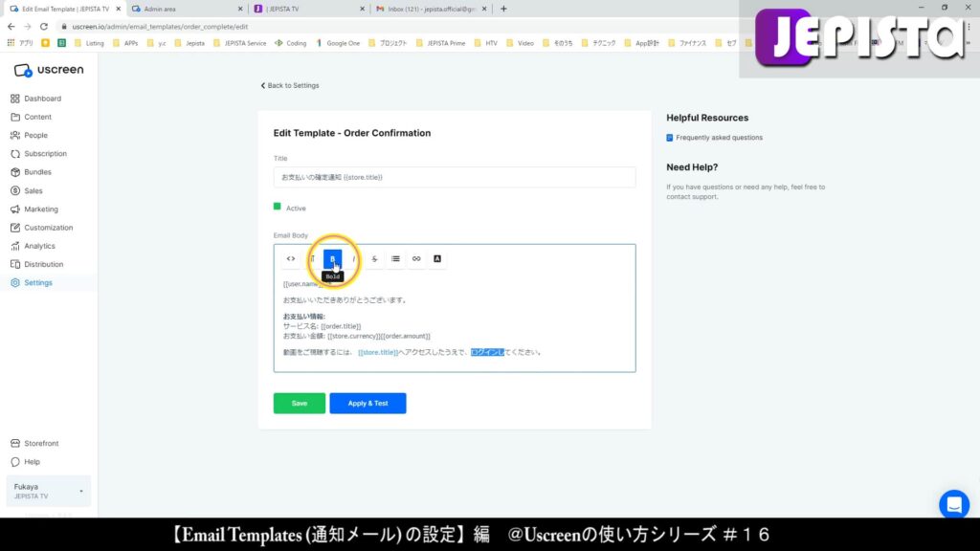The height and width of the screenshot is (551, 980).
Task: Click the Analytics chart icon in sidebar
Action: click(15, 246)
